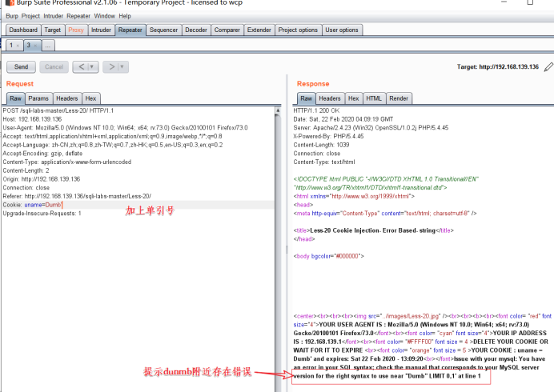
Task: Click the HTTP/1.1 200 OK response line
Action: pos(316,110)
